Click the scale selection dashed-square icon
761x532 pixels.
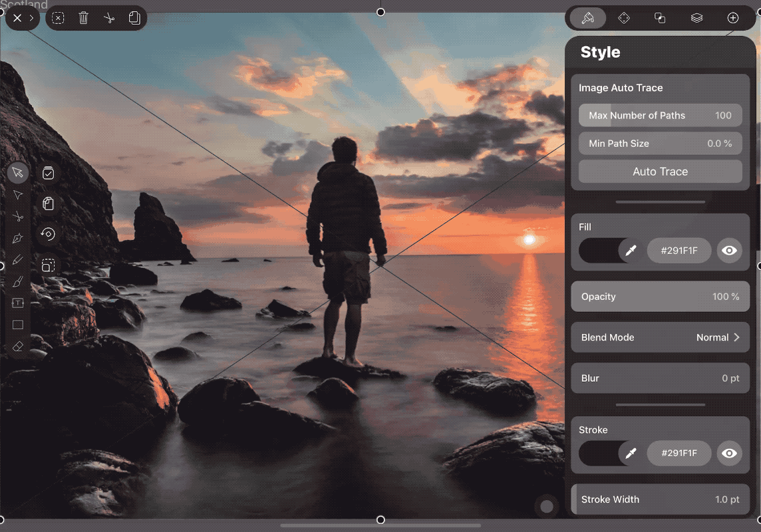coord(48,265)
